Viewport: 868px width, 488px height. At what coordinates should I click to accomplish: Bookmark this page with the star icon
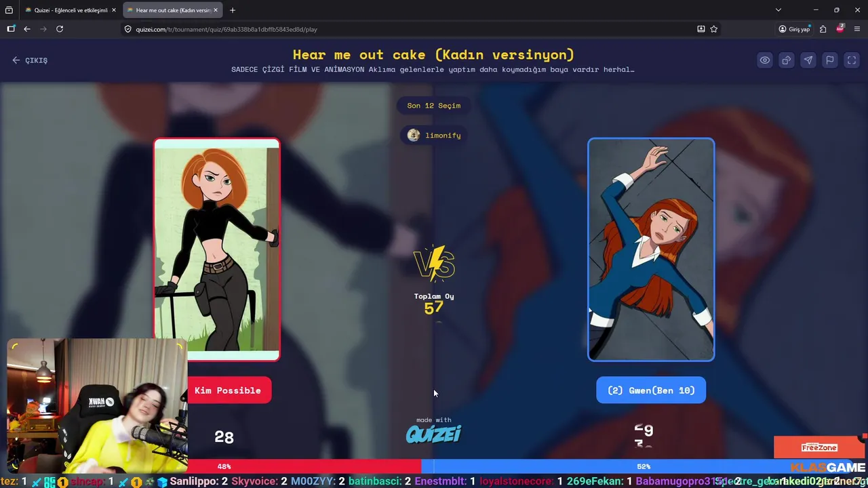pyautogui.click(x=714, y=29)
